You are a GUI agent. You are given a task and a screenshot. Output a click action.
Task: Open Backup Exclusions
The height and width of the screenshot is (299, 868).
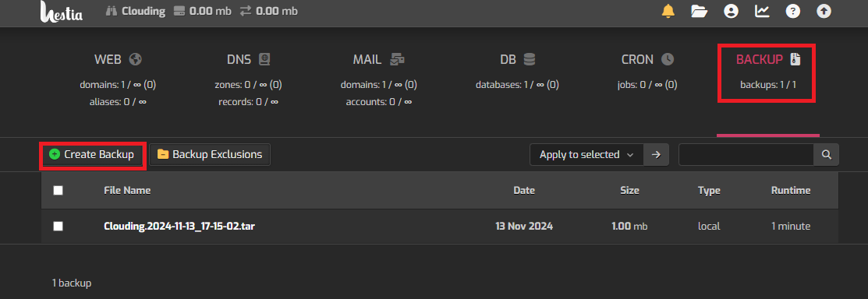coord(210,155)
